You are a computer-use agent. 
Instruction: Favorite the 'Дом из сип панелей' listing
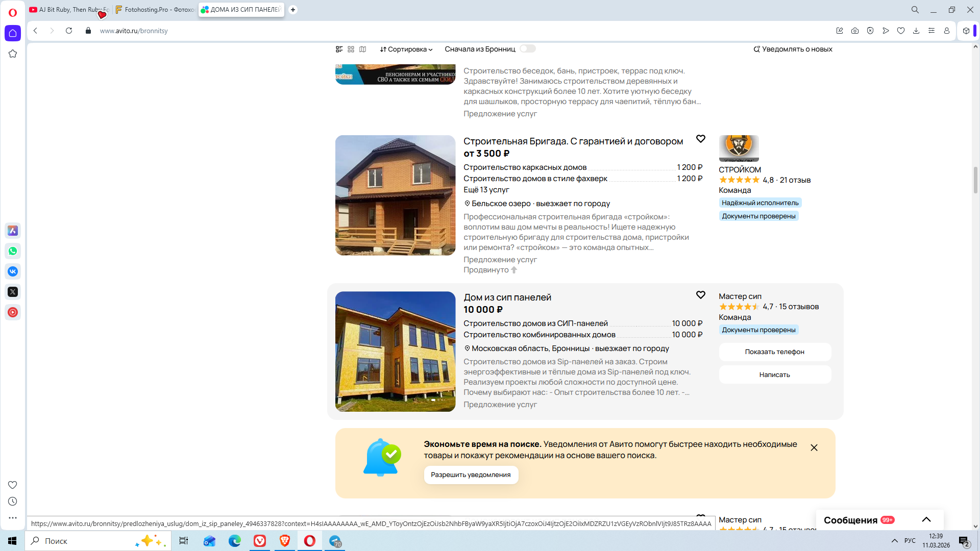(x=701, y=295)
